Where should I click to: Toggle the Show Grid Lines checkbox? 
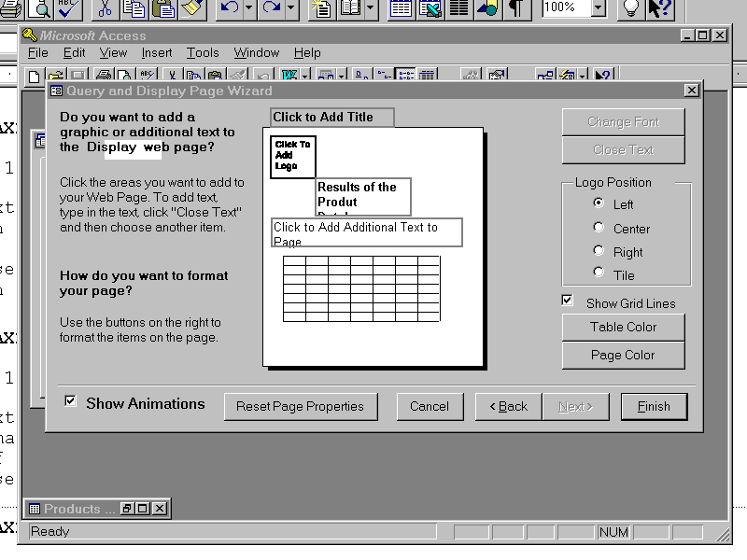pyautogui.click(x=567, y=301)
